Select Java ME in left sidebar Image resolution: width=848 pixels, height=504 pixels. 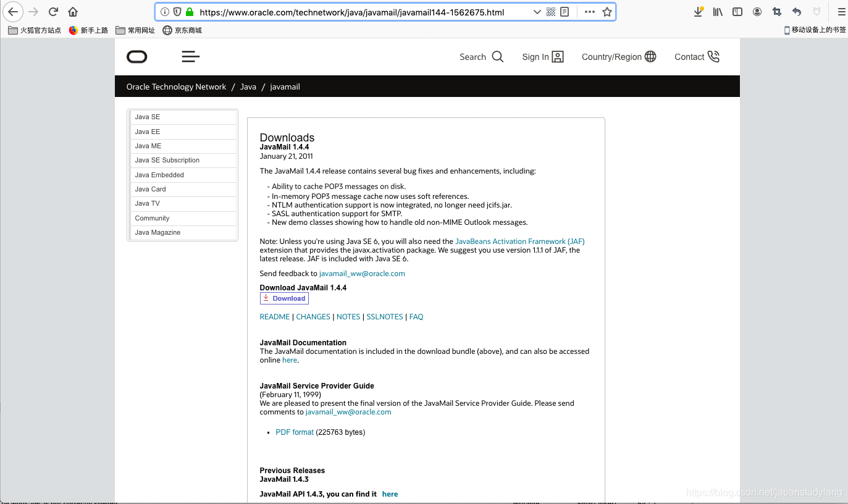click(x=183, y=146)
